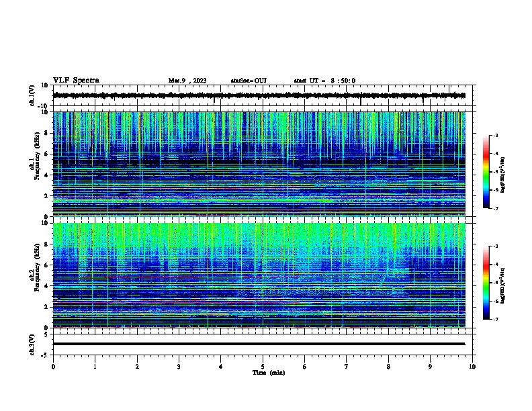Screen dimensions: 532x411
Task: Click the Time (min) x-axis label
Action: pyautogui.click(x=269, y=373)
